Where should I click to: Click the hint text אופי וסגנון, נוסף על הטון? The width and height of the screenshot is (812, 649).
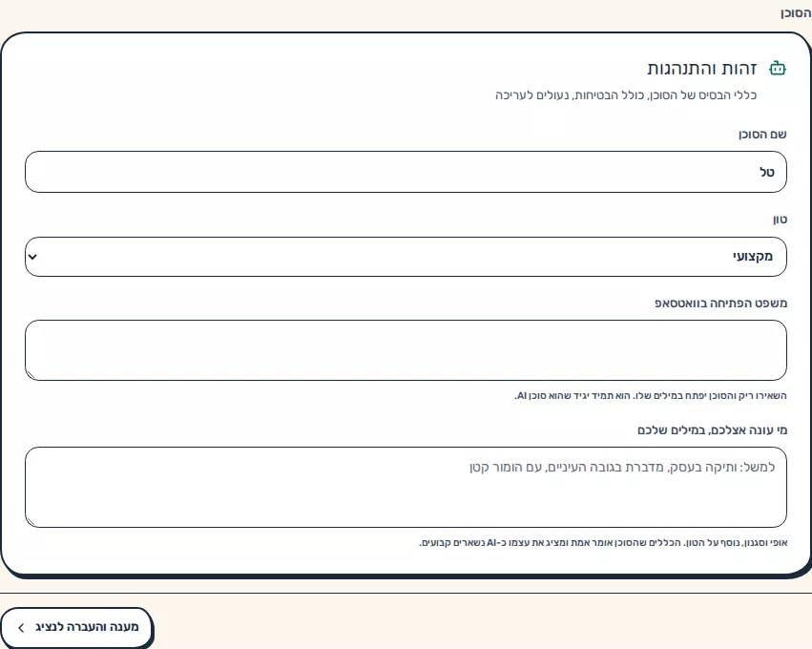tap(603, 543)
